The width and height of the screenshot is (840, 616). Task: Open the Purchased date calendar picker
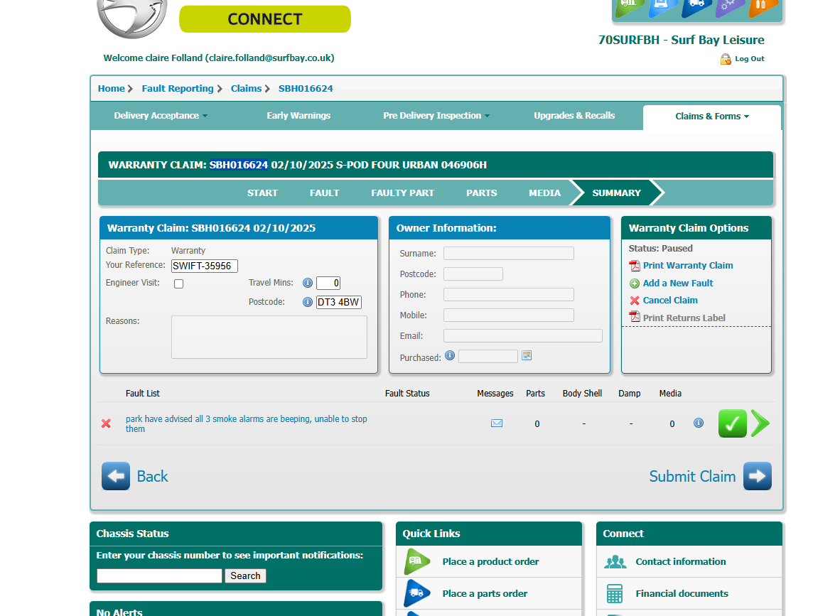(x=527, y=356)
